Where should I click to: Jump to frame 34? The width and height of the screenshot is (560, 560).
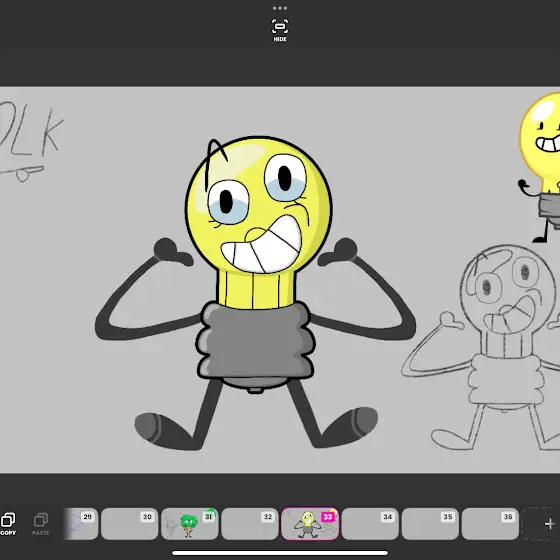370,524
